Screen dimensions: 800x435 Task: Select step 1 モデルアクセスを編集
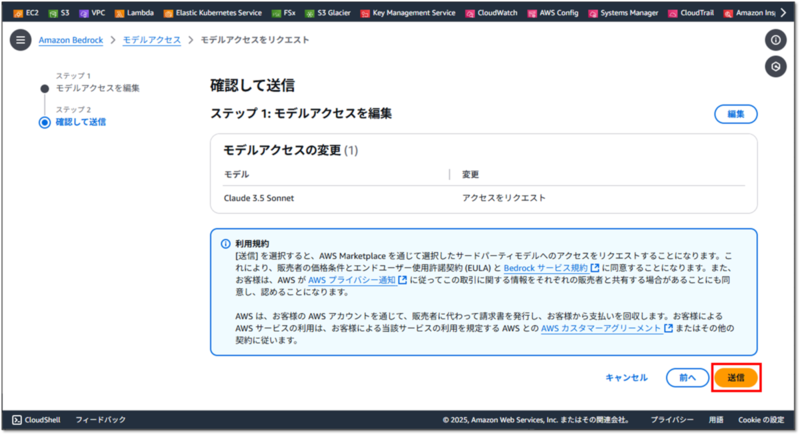point(97,88)
